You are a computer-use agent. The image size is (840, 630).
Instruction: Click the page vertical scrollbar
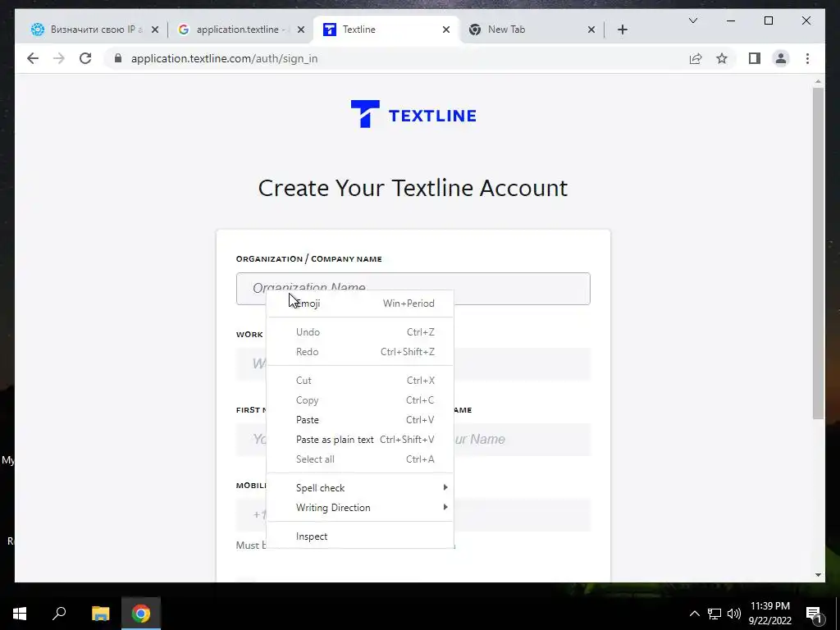coord(818,253)
